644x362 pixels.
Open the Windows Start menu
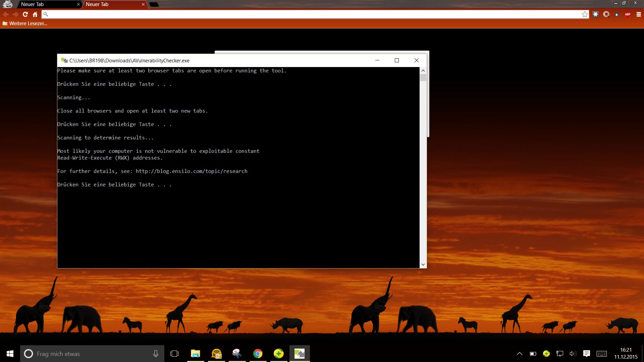click(x=10, y=354)
